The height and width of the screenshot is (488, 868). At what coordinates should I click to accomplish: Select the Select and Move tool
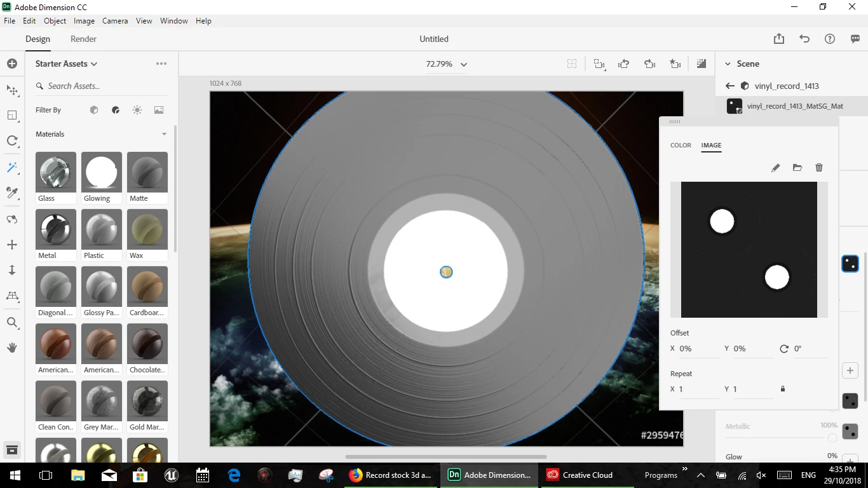[x=11, y=90]
